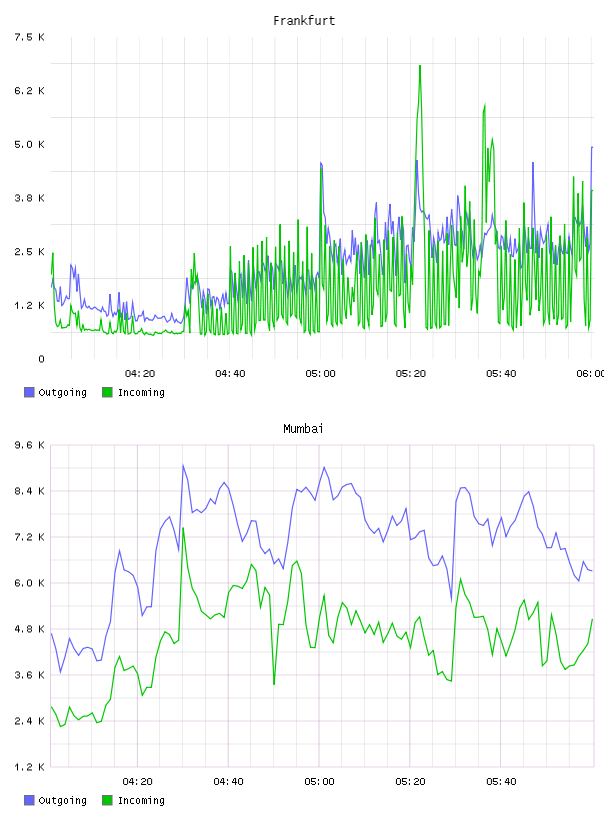Click the Frankfurt chart title
This screenshot has height=816, width=608.
point(304,21)
